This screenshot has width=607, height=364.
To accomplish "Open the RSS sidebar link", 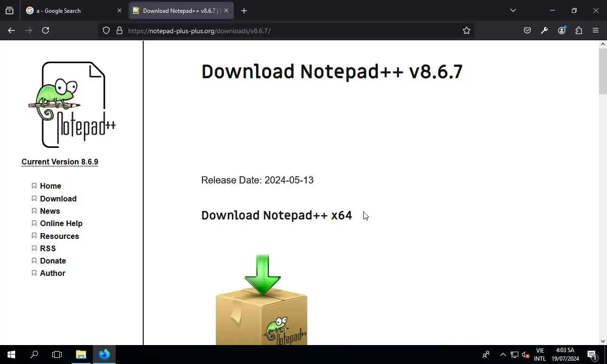I will (48, 248).
